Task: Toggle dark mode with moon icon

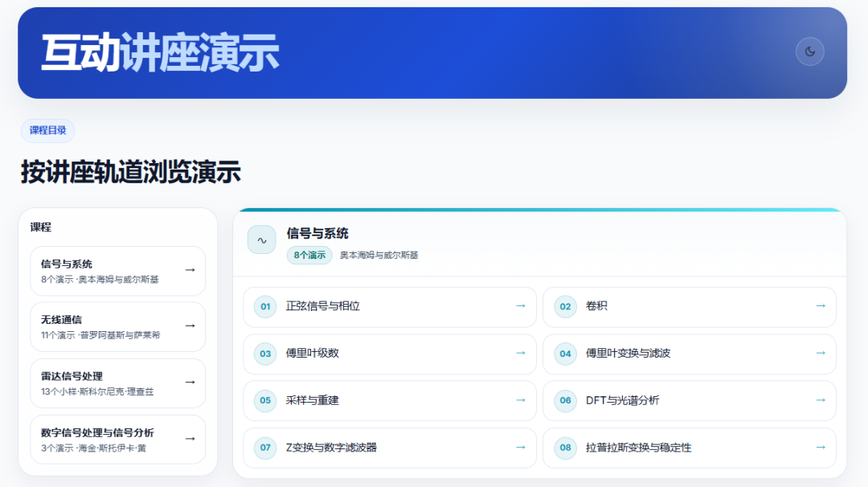Action: tap(810, 51)
